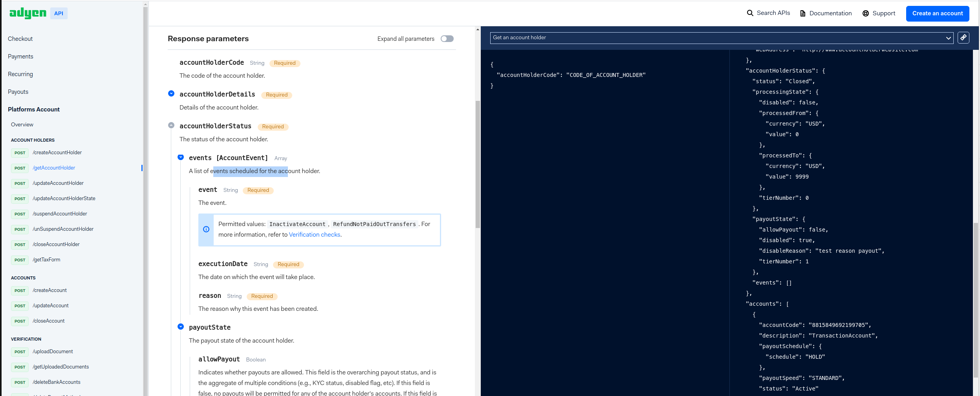Open Documentation via the document icon
The height and width of the screenshot is (396, 980).
coord(802,13)
